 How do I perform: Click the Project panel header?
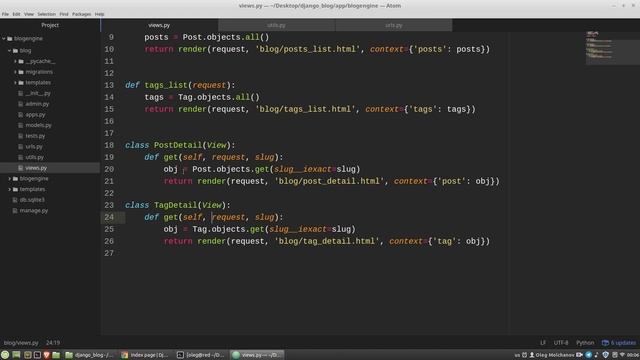[x=50, y=25]
